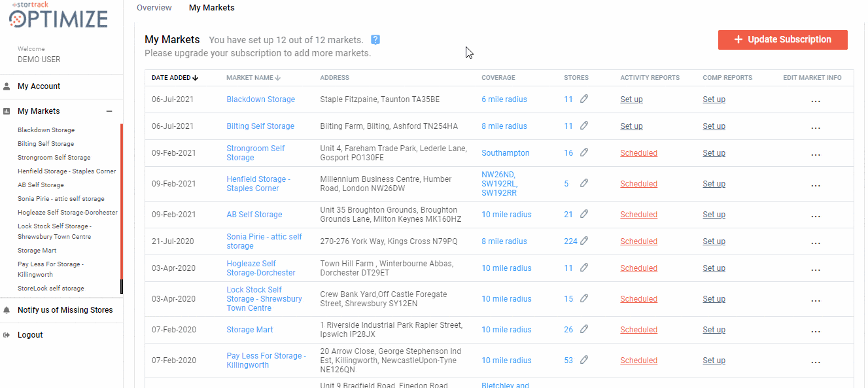The height and width of the screenshot is (388, 868).
Task: Click Set up comp reports for Bilting
Action: coord(714,126)
